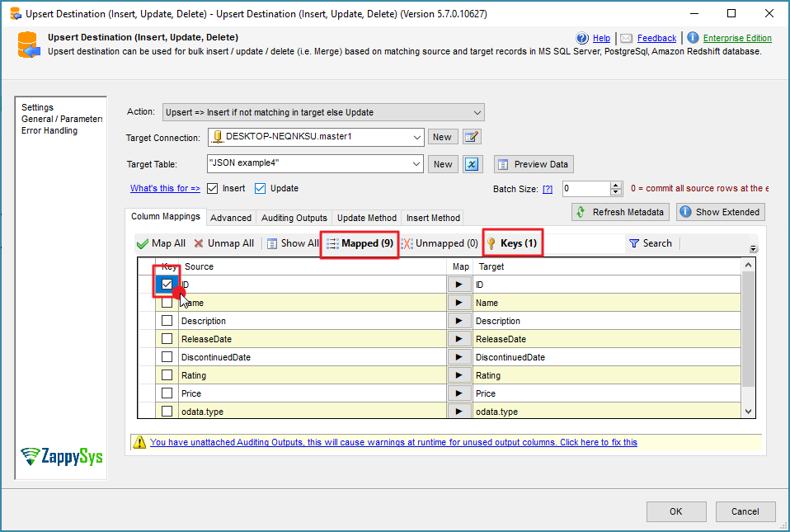The width and height of the screenshot is (790, 532).
Task: Toggle the Update checkbox
Action: tap(260, 188)
